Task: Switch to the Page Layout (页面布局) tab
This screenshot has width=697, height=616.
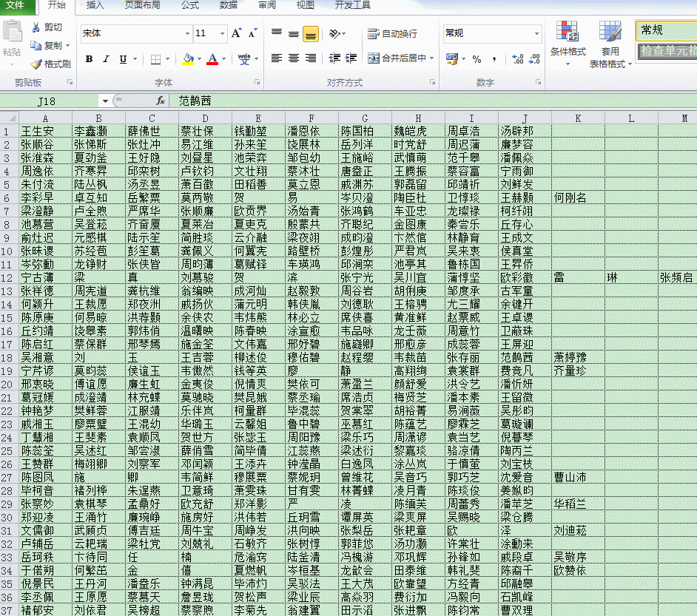Action: tap(142, 5)
